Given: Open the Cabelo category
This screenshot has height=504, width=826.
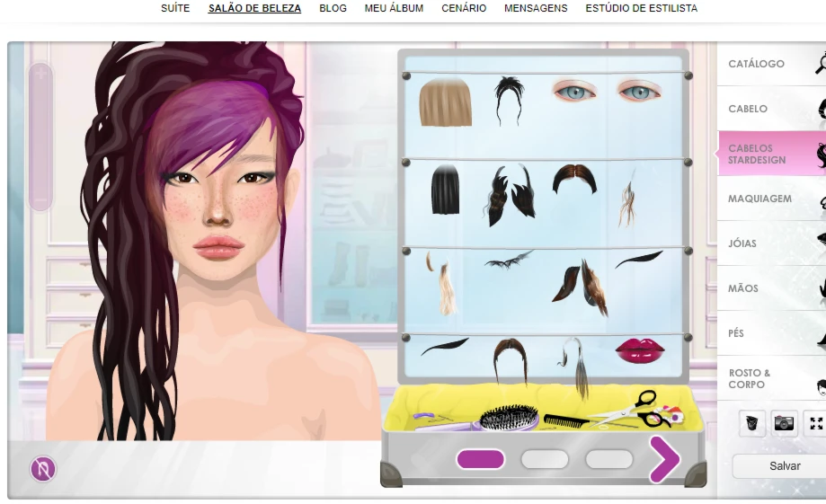Looking at the screenshot, I should pyautogui.click(x=772, y=109).
